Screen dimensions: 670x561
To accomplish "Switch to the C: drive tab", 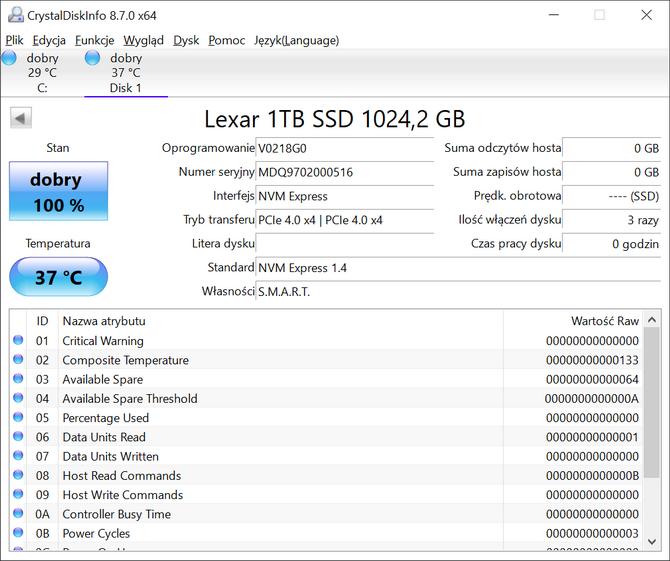I will 42,73.
